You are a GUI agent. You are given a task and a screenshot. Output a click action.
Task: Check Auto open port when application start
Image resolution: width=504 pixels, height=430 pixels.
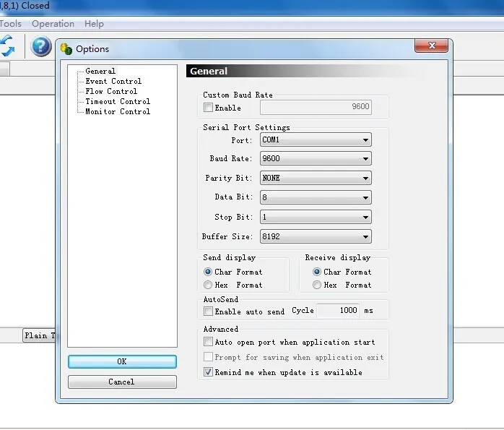point(208,342)
